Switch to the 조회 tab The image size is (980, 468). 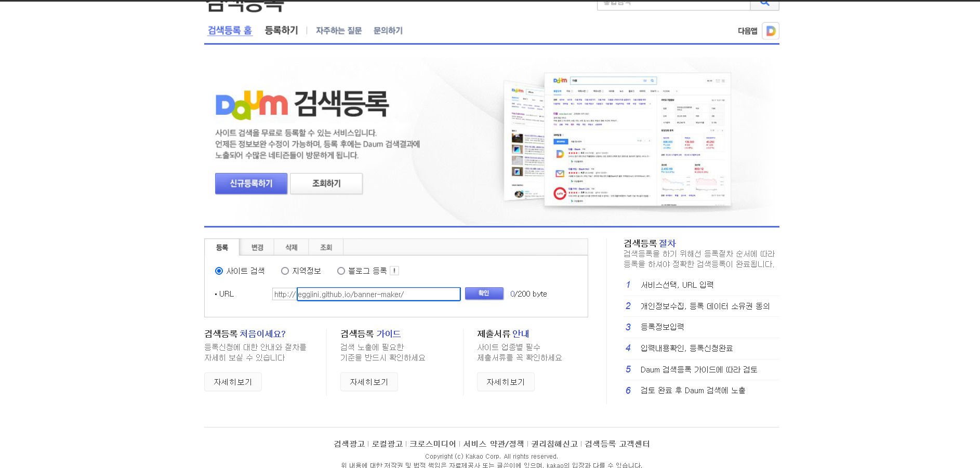(x=326, y=247)
